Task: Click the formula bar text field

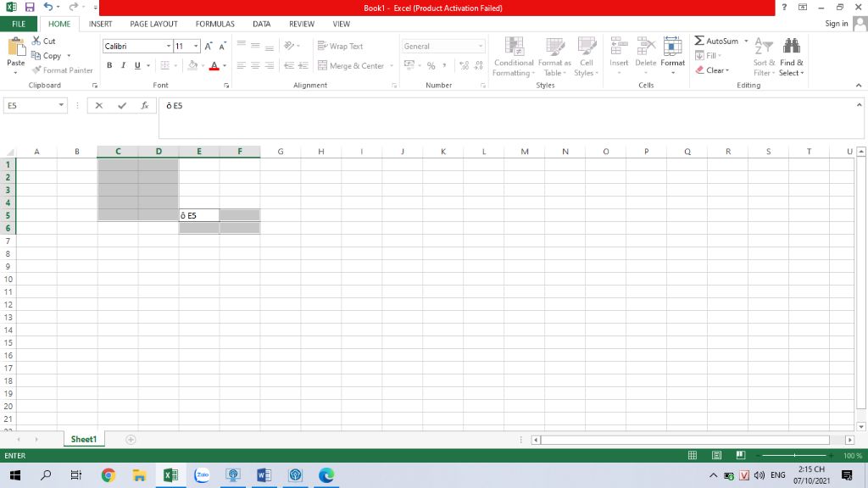Action: [507, 118]
